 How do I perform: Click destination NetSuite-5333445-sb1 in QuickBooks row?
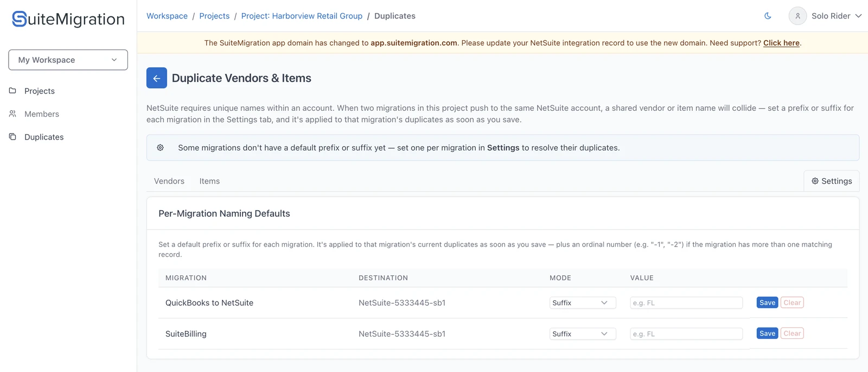pyautogui.click(x=402, y=302)
